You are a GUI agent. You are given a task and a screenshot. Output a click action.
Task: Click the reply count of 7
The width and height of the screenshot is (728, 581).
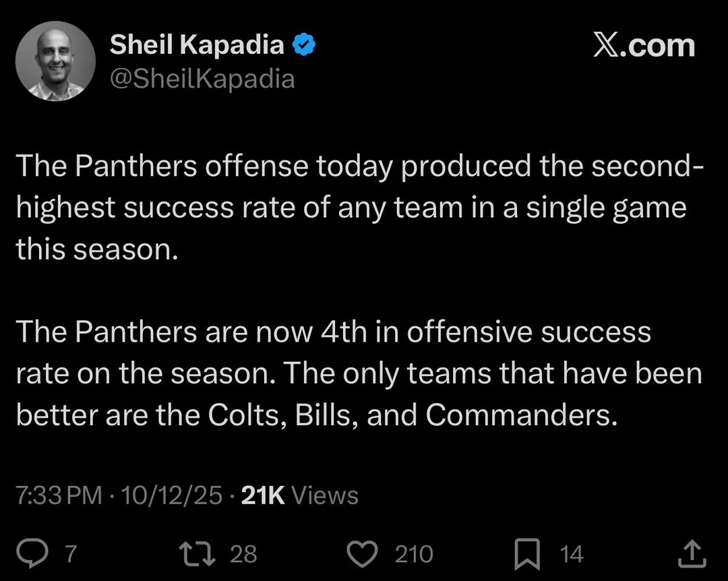70,554
